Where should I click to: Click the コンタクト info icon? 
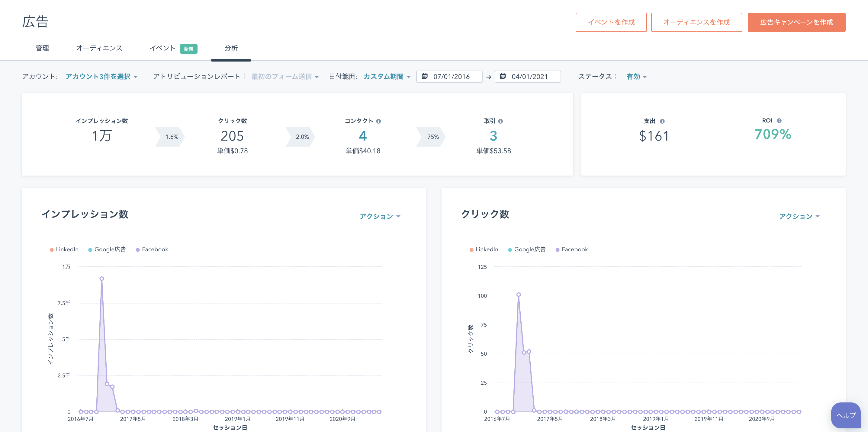378,121
